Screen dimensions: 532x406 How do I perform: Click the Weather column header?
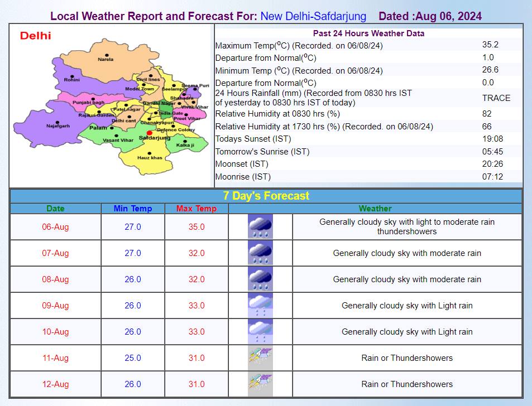(375, 209)
